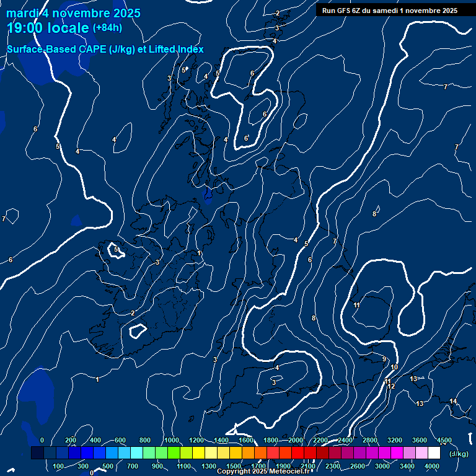Click the '3400' legend value label
The width and height of the screenshot is (476, 476).
tap(407, 466)
